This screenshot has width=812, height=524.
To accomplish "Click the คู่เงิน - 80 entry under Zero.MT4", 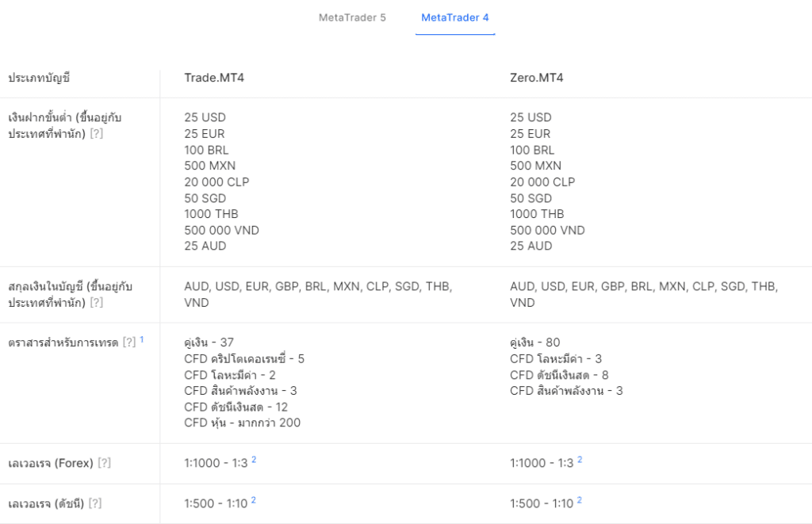I will pos(535,342).
